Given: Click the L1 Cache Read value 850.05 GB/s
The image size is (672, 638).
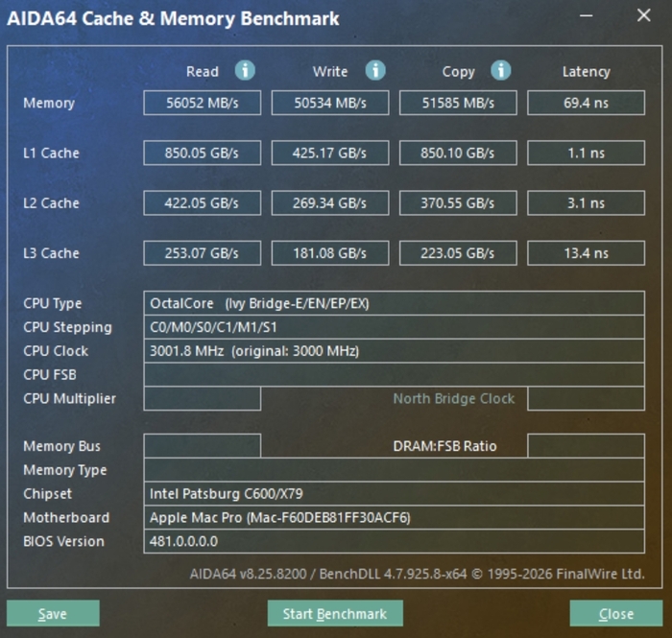Looking at the screenshot, I should point(202,153).
